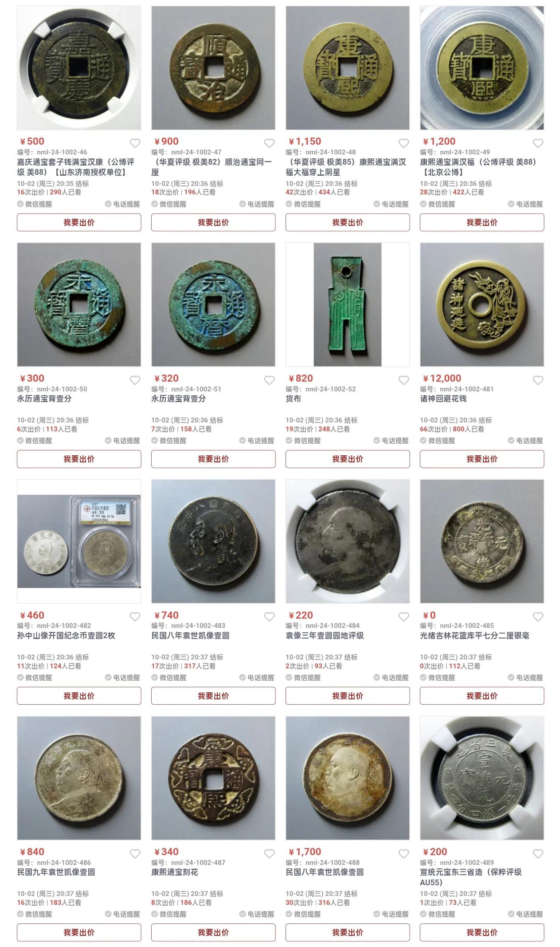Open 货布 spade coin thumbnail image
The height and width of the screenshot is (947, 560).
coord(348,304)
